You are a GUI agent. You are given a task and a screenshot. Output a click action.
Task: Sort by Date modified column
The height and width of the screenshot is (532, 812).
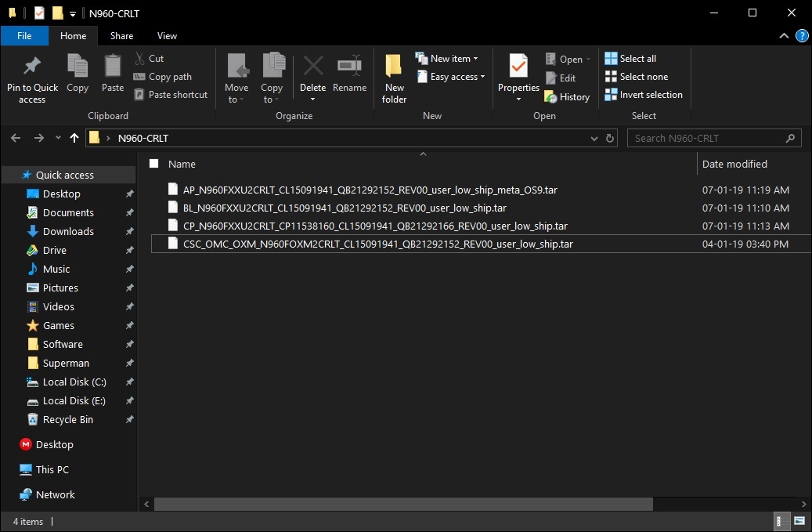point(734,164)
